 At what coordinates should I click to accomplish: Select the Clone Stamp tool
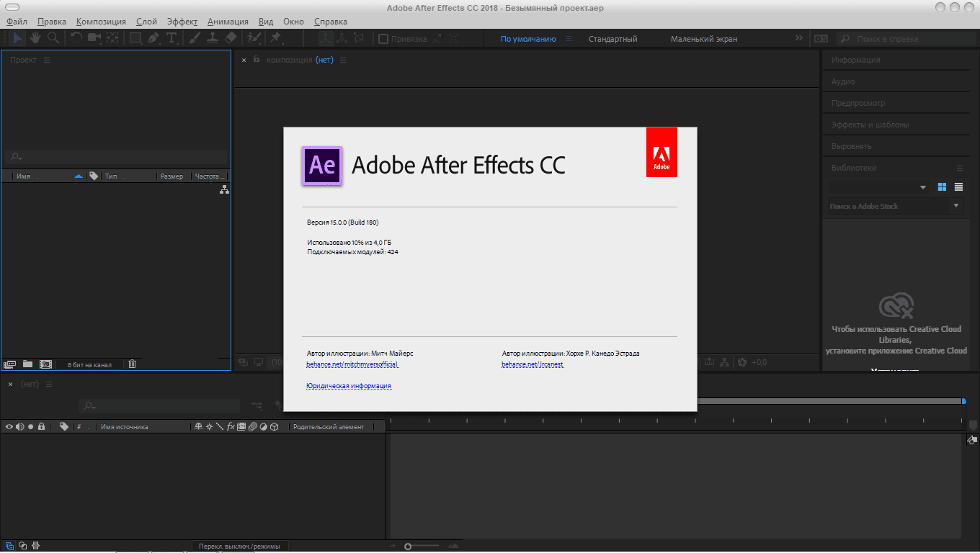coord(213,38)
